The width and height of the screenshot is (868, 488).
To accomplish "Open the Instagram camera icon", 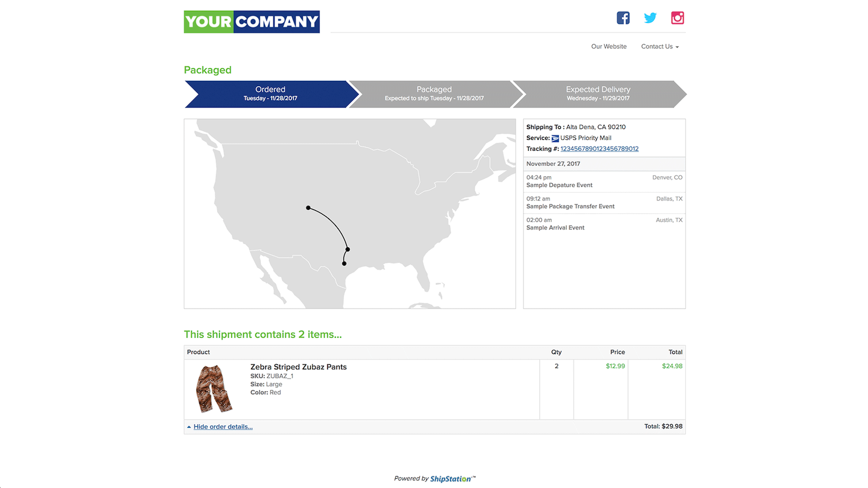I will 678,18.
